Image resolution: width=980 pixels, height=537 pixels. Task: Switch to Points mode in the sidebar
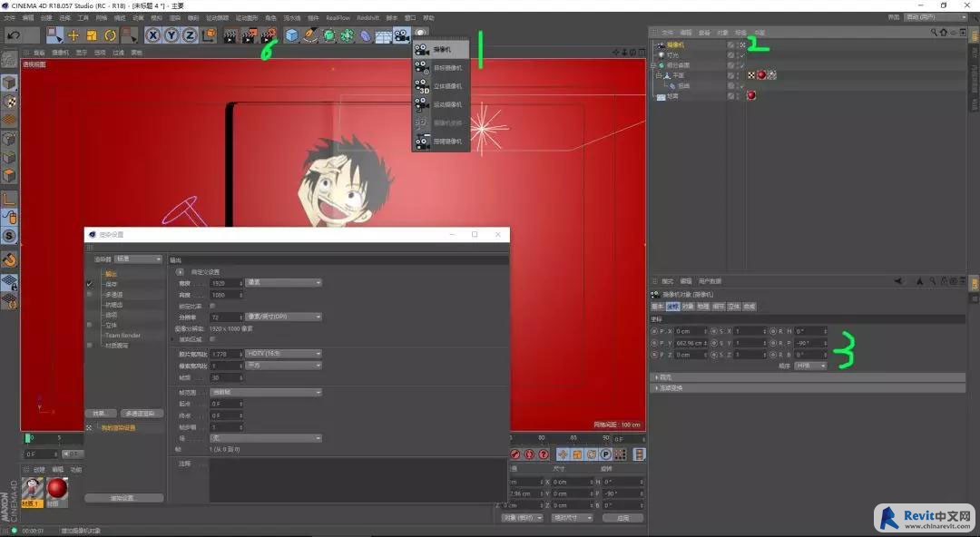pyautogui.click(x=9, y=139)
